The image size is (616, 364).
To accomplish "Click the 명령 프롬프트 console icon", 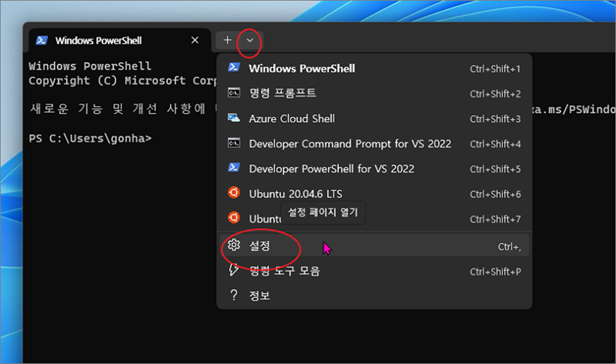I will point(234,93).
